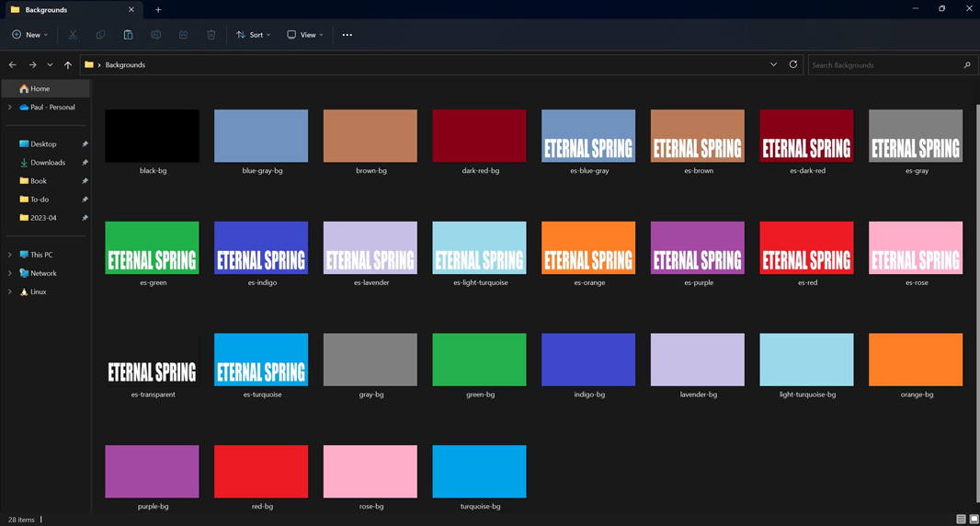Click the Cut icon in toolbar
Screen dimensions: 980x526
(x=73, y=35)
